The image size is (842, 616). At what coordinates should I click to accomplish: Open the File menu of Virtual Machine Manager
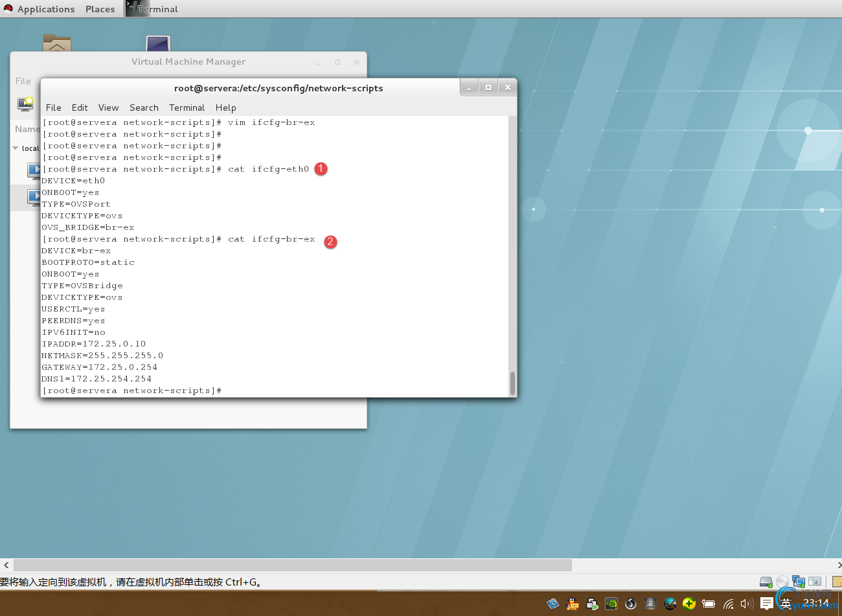(23, 81)
